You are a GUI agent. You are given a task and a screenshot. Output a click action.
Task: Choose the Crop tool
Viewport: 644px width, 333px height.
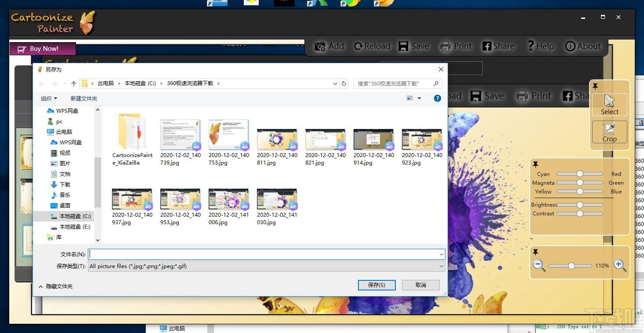click(x=609, y=132)
